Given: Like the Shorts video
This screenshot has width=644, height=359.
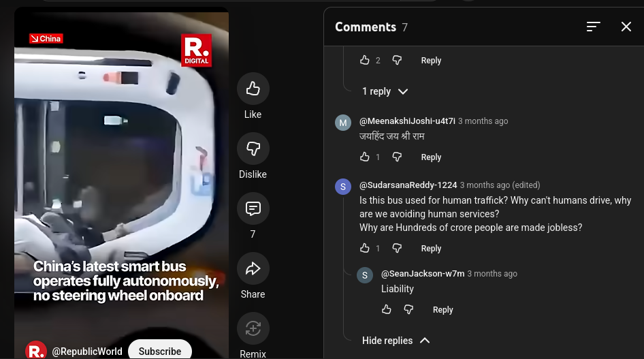Looking at the screenshot, I should [253, 89].
